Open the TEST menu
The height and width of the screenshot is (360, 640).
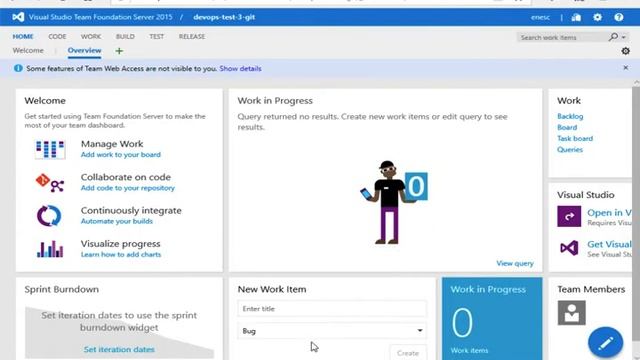click(157, 36)
